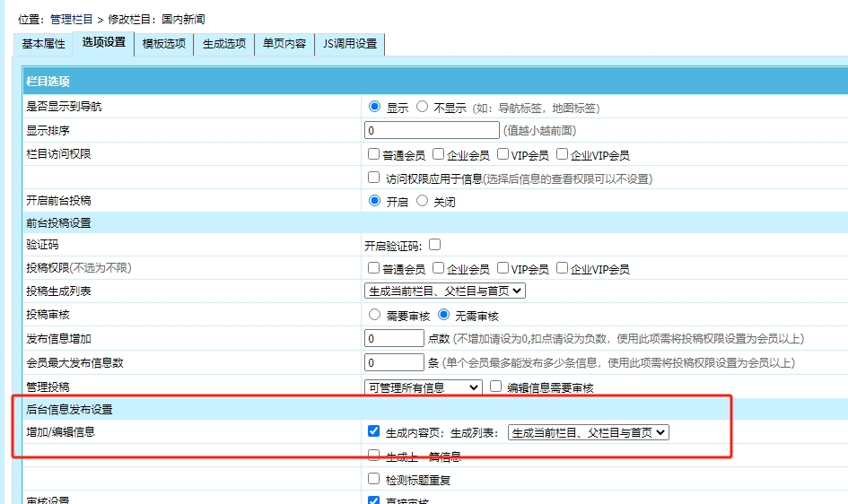The image size is (848, 504).
Task: Uncheck the 生成内容页 checkbox
Action: (x=374, y=431)
